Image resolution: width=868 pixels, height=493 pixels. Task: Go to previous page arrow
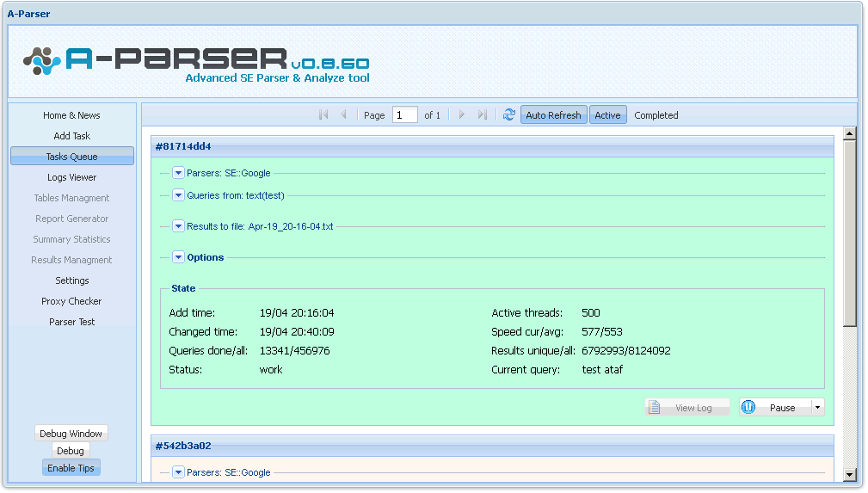point(343,114)
